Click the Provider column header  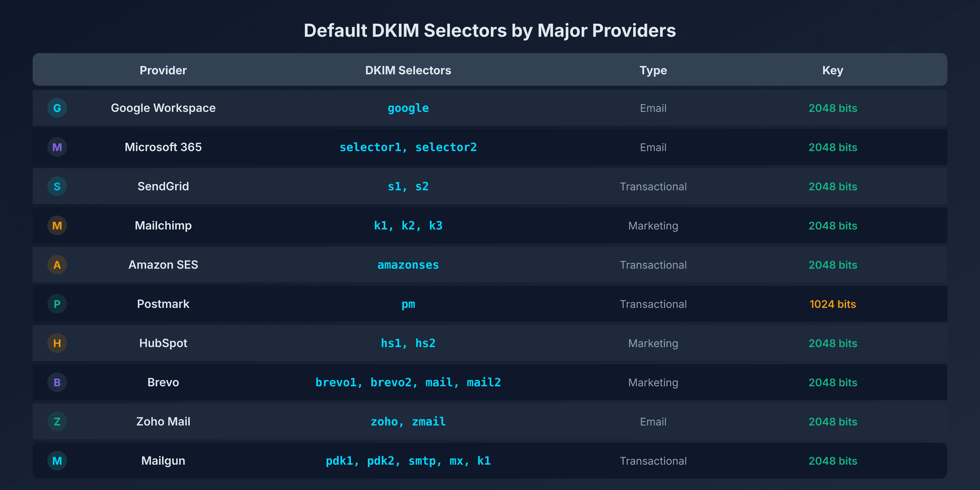pos(163,71)
